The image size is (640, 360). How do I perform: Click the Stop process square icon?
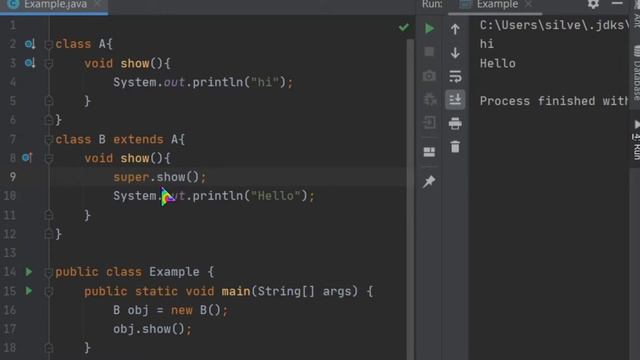[429, 52]
